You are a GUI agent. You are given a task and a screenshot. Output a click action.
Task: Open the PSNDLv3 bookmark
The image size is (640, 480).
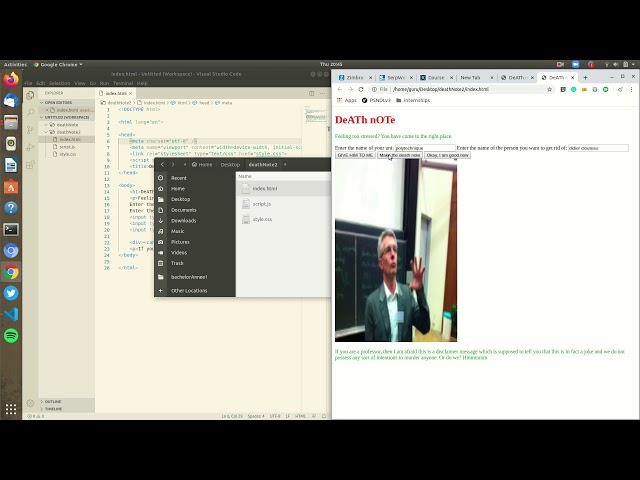coord(376,100)
